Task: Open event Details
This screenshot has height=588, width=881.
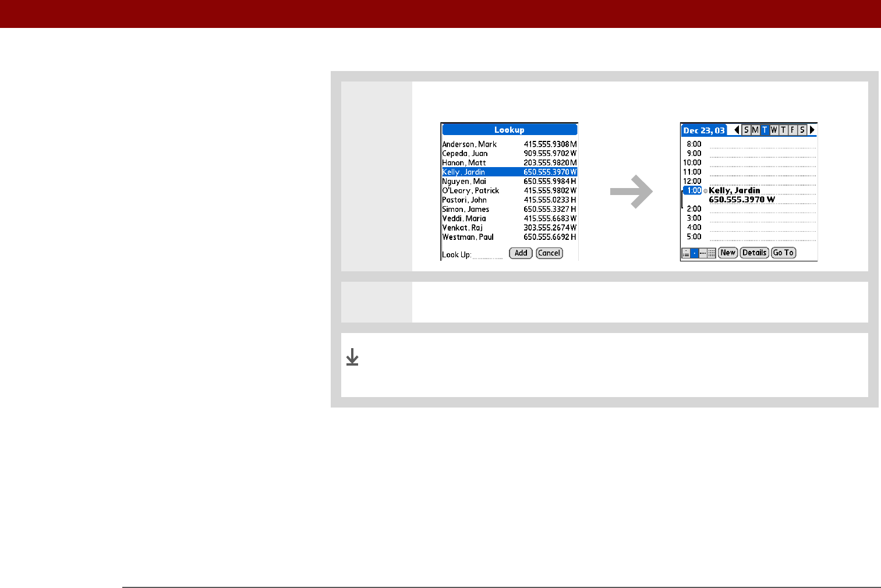Action: (755, 253)
